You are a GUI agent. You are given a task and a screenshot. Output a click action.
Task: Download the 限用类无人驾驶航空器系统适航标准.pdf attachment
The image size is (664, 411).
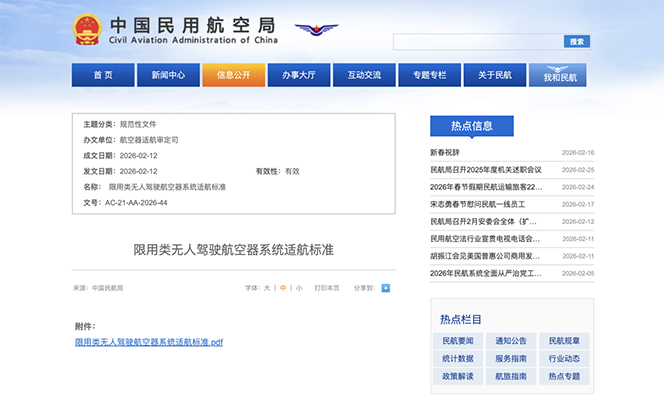149,342
